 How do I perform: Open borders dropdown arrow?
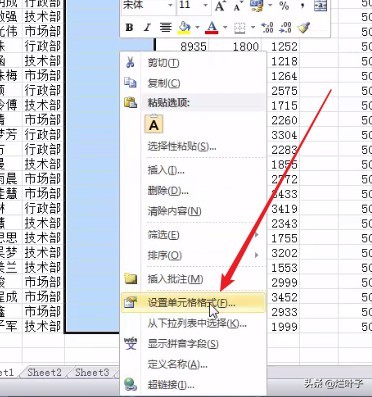point(253,28)
